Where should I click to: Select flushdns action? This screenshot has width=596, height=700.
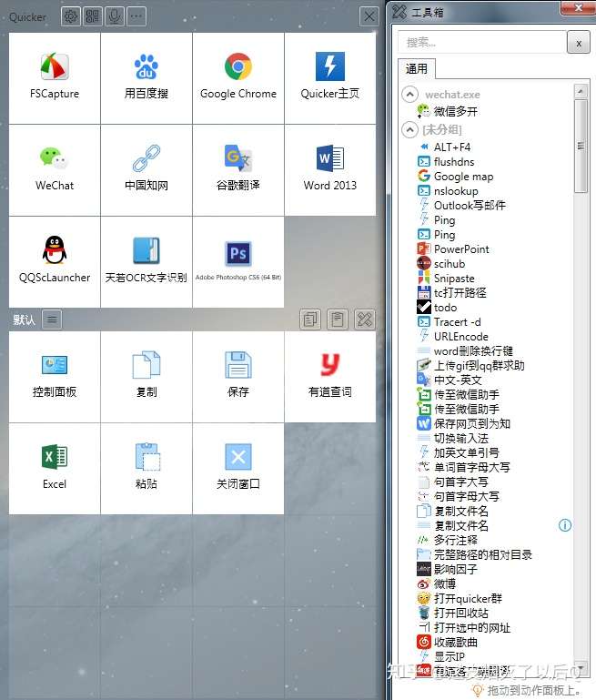[x=446, y=162]
